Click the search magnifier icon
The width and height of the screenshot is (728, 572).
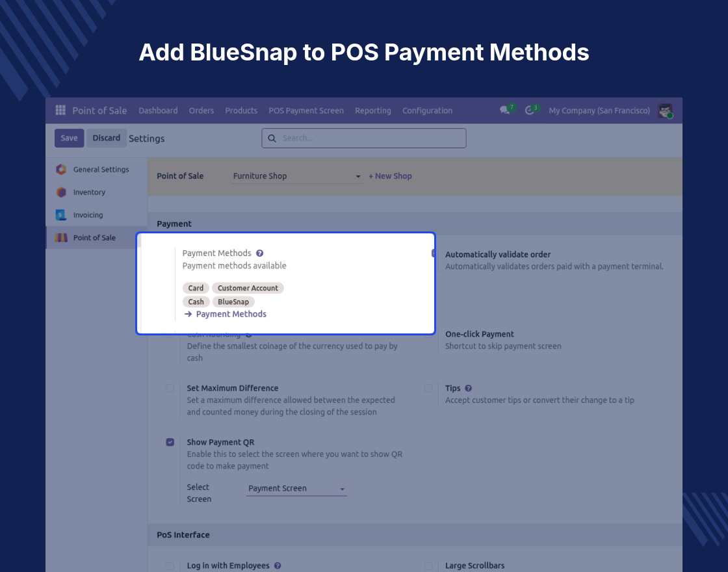[272, 138]
